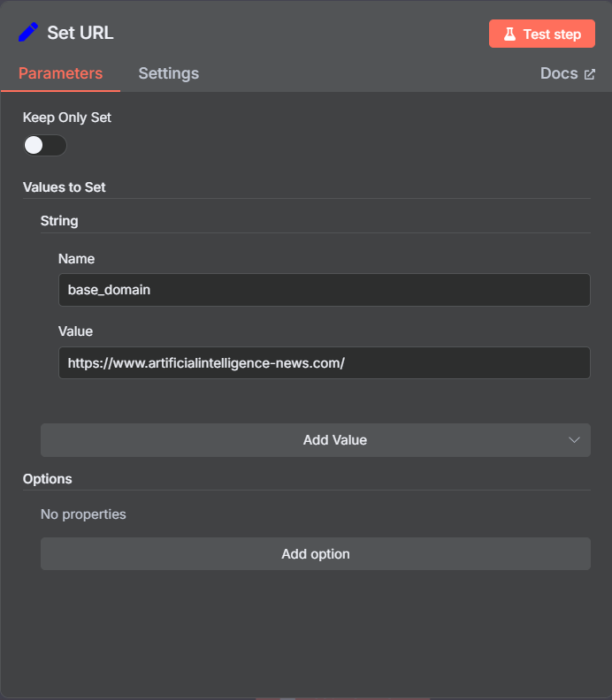
Task: Click the Value label above the URL field
Action: click(75, 331)
